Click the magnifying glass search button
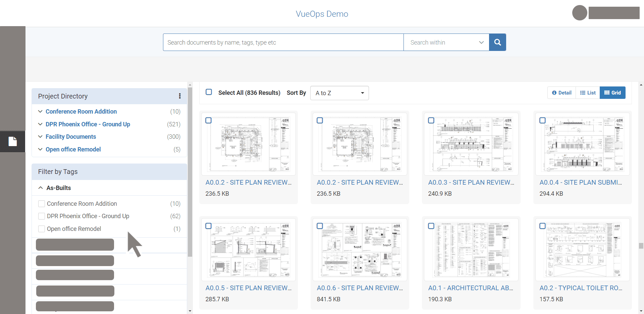Viewport: 644px width, 314px height. click(497, 42)
